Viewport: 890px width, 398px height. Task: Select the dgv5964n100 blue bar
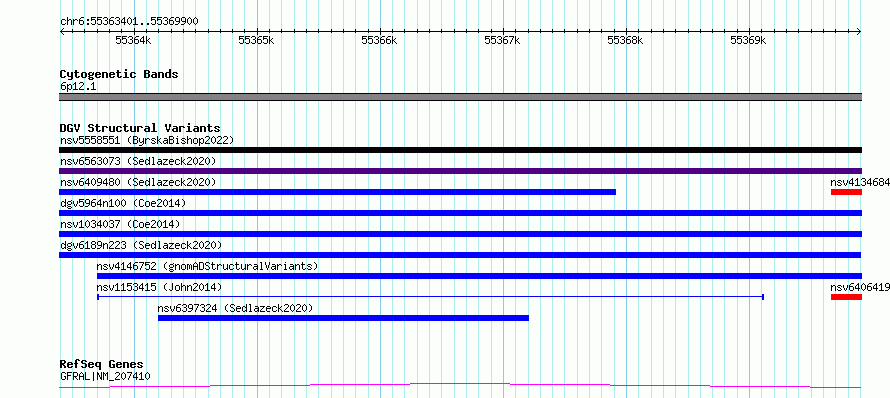(460, 213)
